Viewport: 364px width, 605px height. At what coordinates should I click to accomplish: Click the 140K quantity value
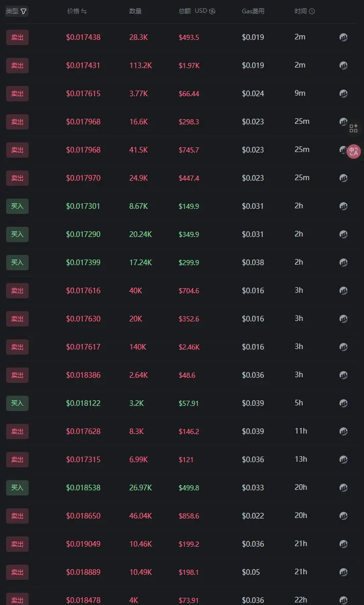pos(138,347)
